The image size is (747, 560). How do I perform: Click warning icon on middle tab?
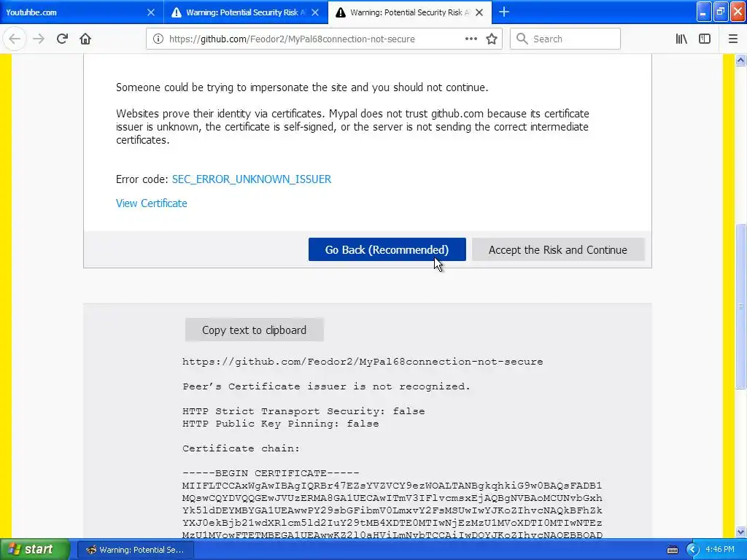[x=177, y=12]
